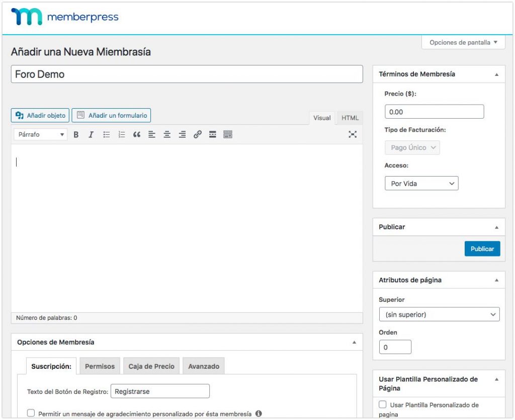
Task: Check Usar Plantilla Personalizado de pagina
Action: (383, 404)
